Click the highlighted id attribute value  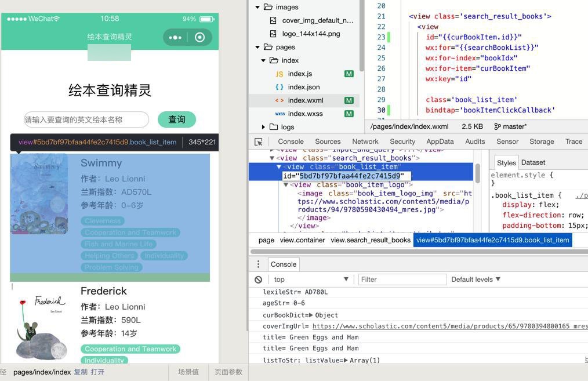click(x=350, y=176)
